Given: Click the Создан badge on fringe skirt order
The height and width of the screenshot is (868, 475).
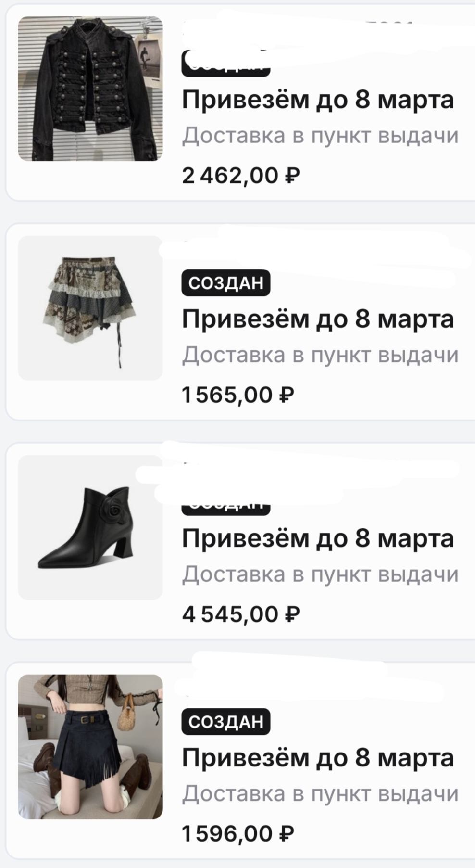Looking at the screenshot, I should 225,722.
